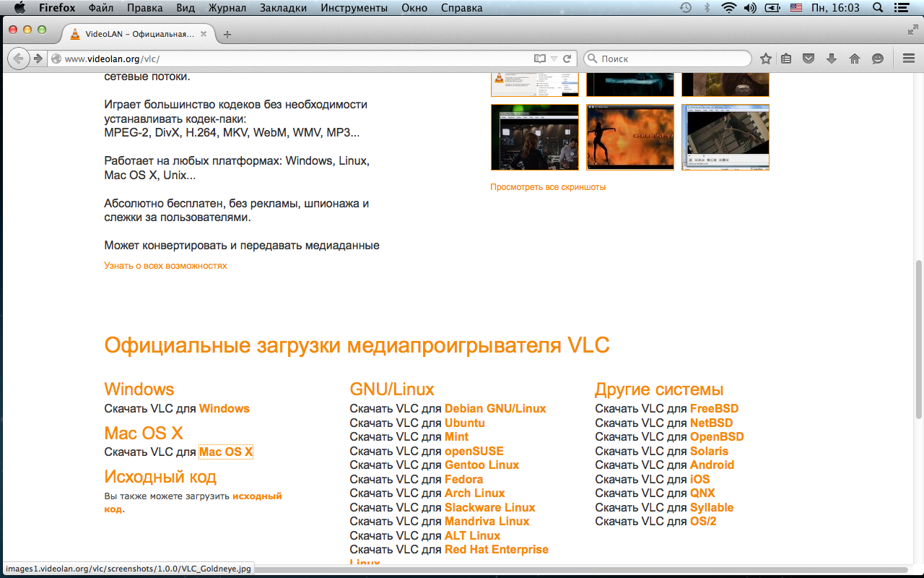
Task: Click the URL address field
Action: click(x=296, y=59)
